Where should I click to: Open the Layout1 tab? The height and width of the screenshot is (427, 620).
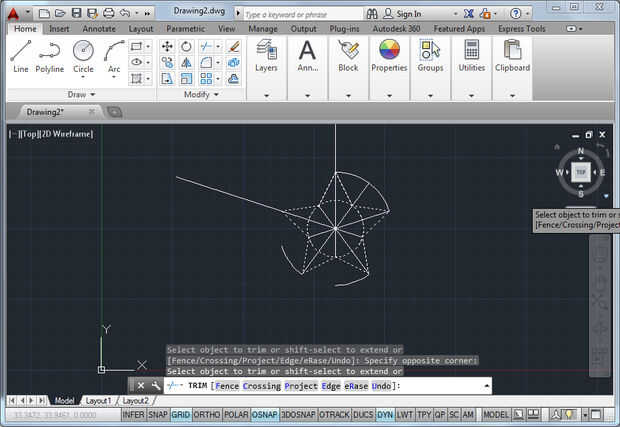click(x=98, y=400)
